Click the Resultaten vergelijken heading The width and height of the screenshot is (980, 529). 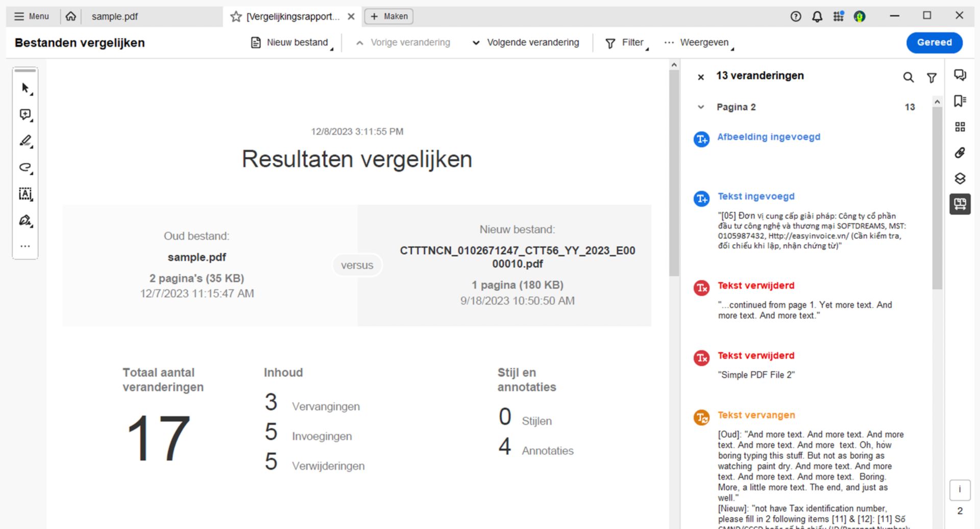[357, 159]
